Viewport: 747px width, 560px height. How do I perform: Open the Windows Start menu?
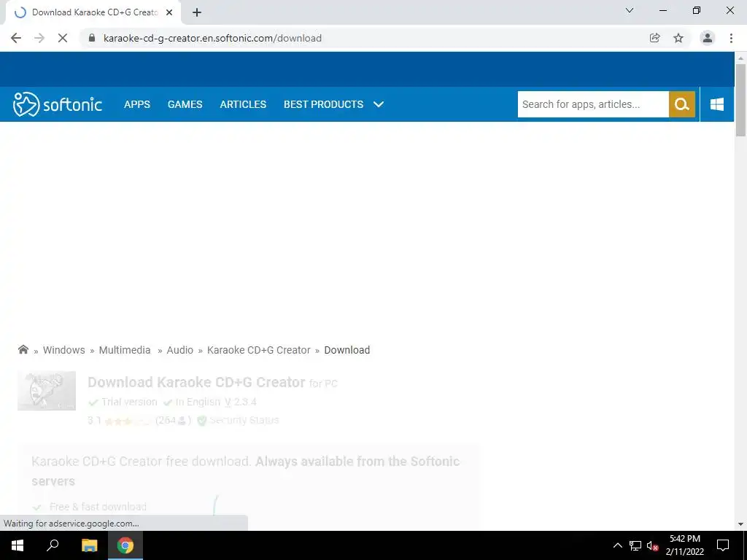pyautogui.click(x=18, y=545)
